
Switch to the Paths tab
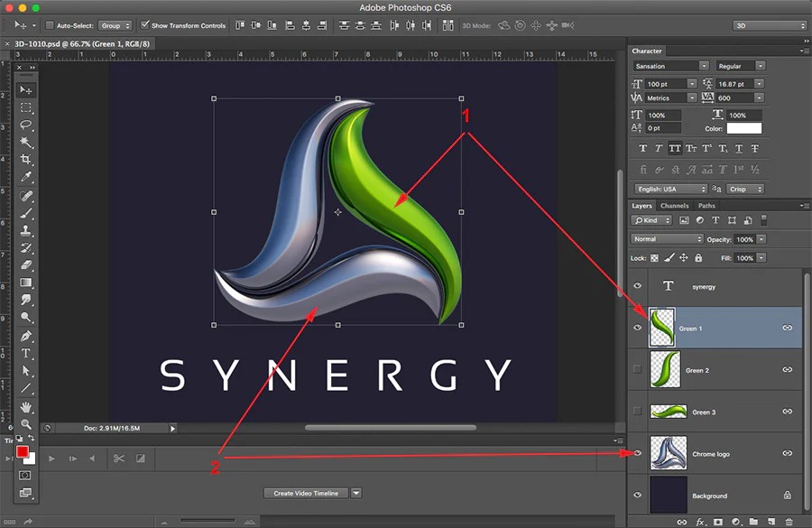pyautogui.click(x=706, y=206)
